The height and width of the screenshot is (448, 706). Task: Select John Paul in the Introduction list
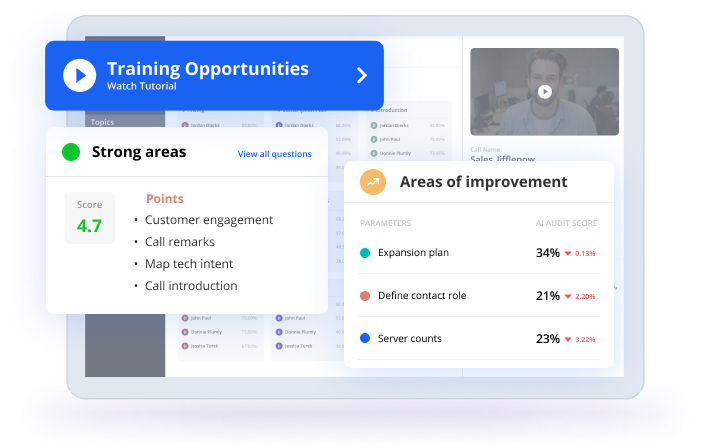point(390,139)
